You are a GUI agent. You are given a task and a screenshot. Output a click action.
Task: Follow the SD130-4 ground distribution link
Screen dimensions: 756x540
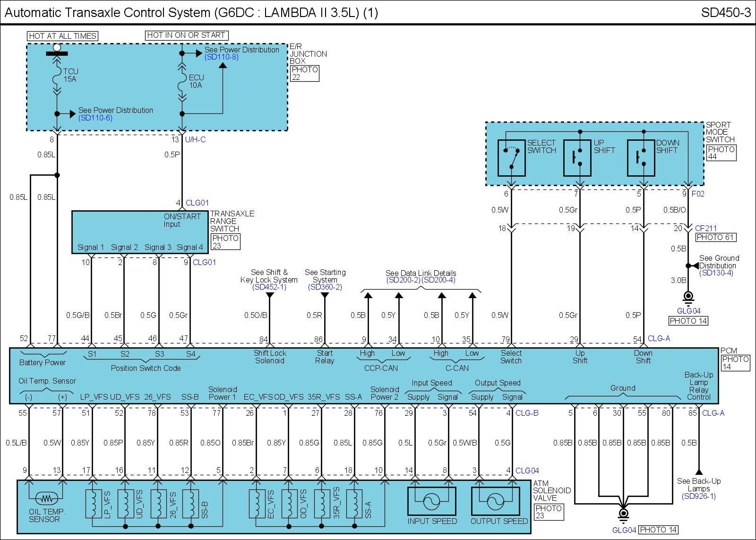click(716, 273)
